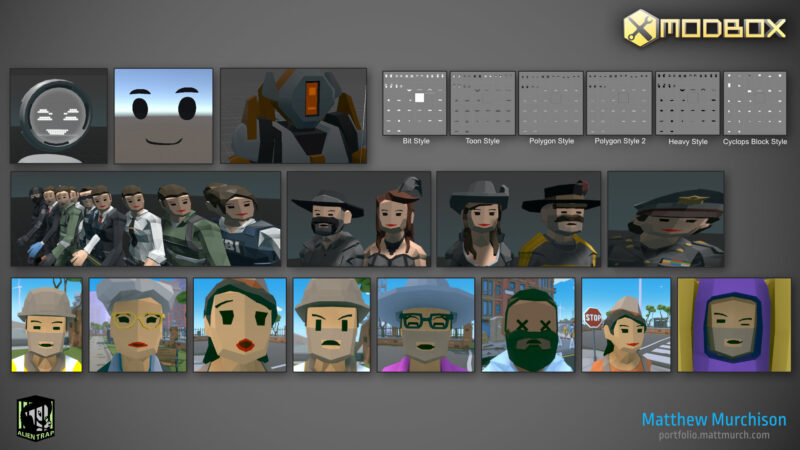The width and height of the screenshot is (800, 450).
Task: Select the orange-visor robot thumbnail
Action: click(x=293, y=116)
